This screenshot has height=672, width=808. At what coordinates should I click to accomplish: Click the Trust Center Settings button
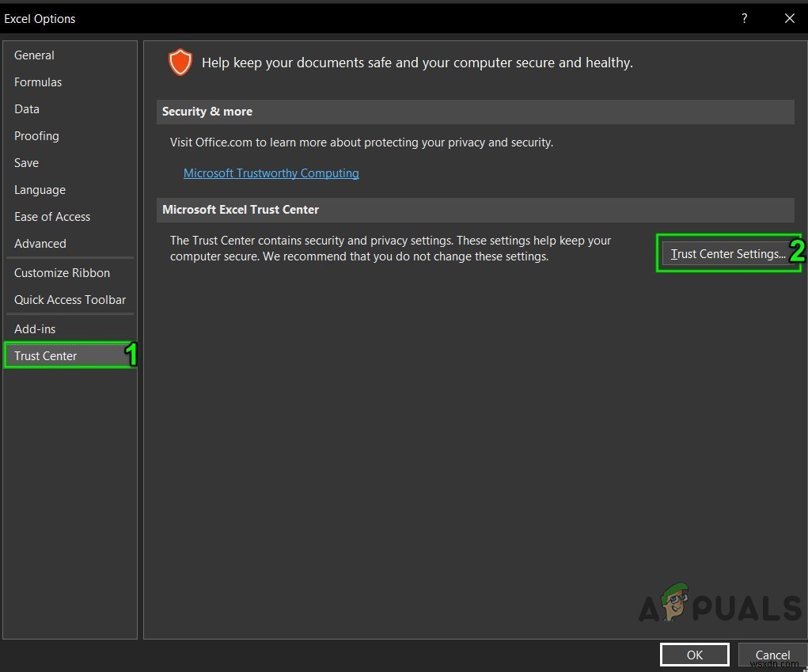pyautogui.click(x=727, y=254)
